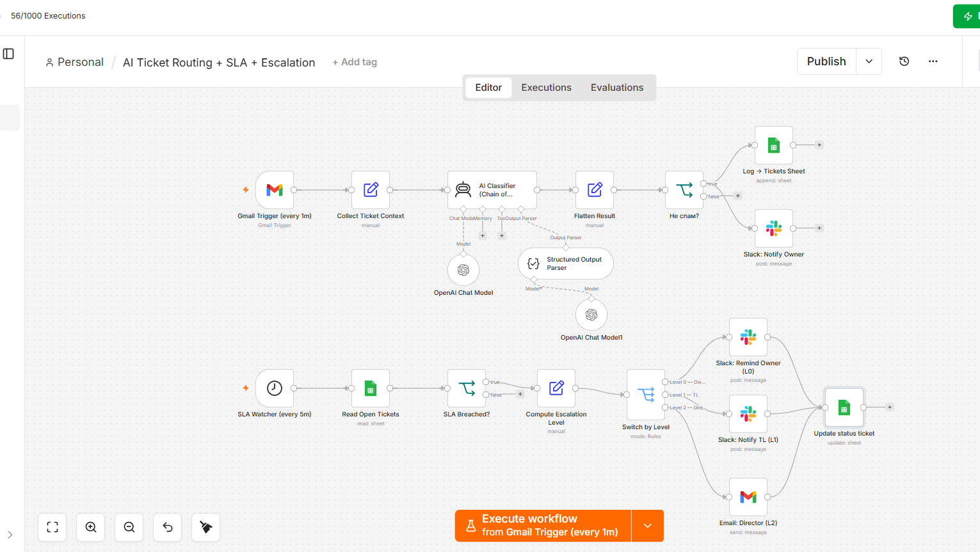
Task: Open the Personal project breadcrumb
Action: 75,62
